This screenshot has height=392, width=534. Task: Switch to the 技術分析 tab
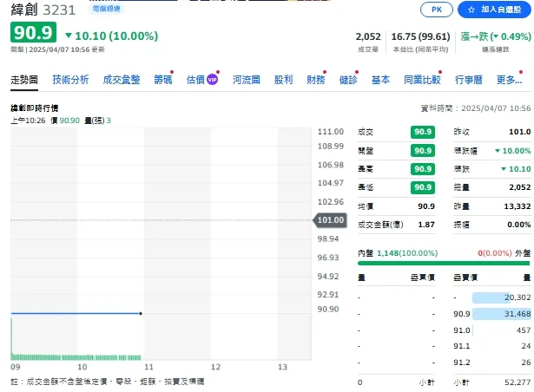tap(70, 80)
